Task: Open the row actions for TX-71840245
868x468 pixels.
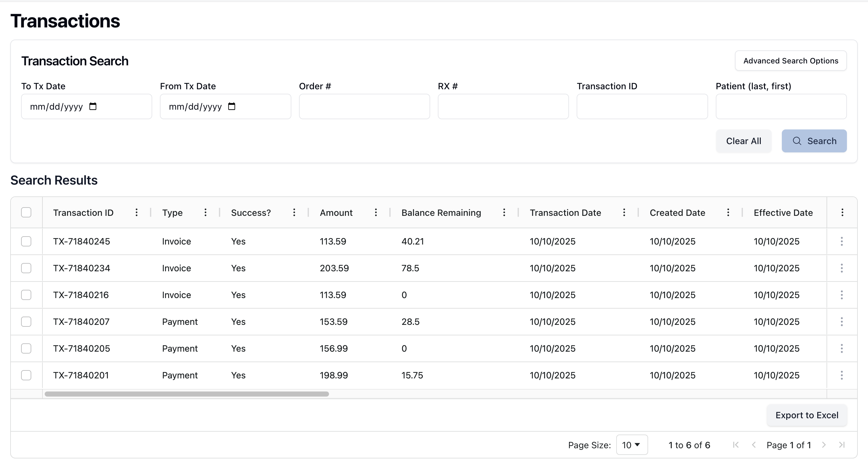Action: (842, 241)
